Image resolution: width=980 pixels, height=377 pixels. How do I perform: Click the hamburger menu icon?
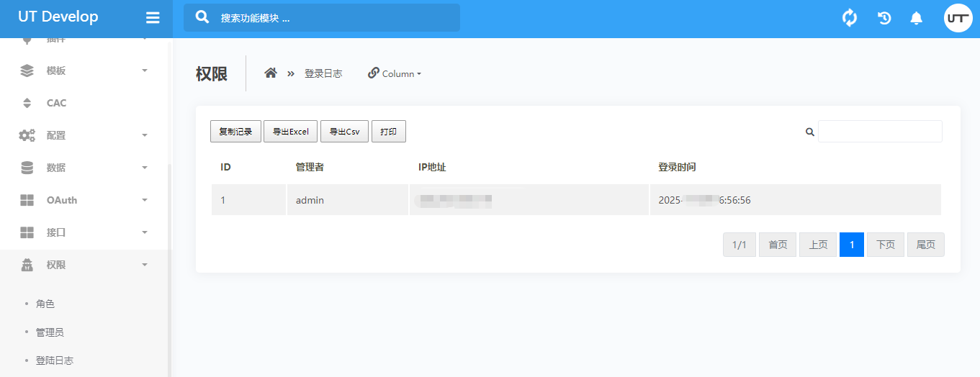tap(153, 18)
